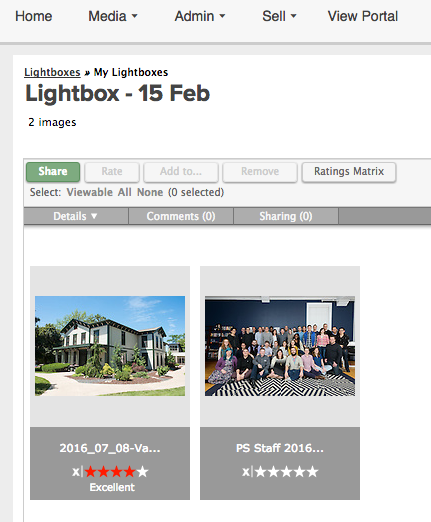Switch to the Comments (0) tab
Screen dimensions: 431x522
181,216
